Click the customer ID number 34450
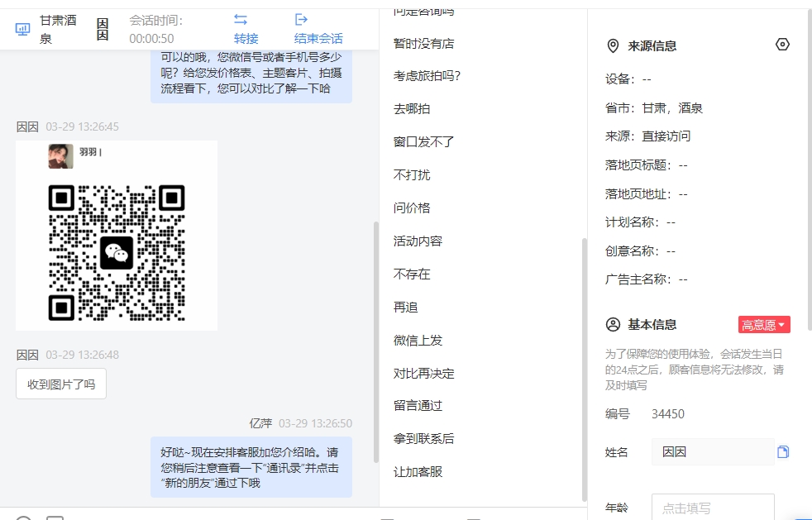This screenshot has width=812, height=520. (668, 414)
